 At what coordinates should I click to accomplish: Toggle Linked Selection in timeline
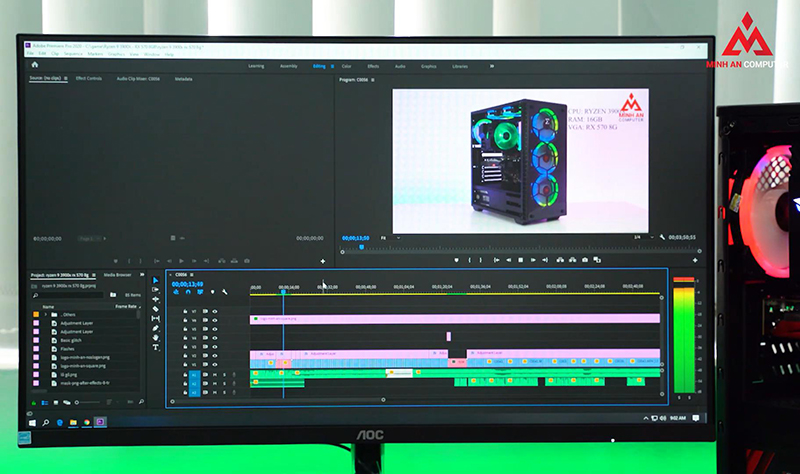(x=200, y=292)
